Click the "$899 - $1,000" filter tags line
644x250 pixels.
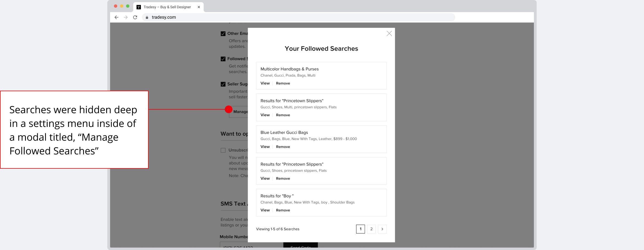pos(309,139)
